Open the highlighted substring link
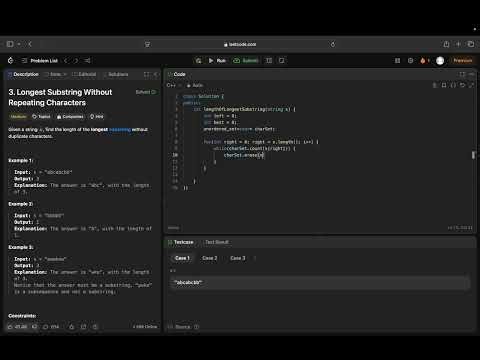 point(120,129)
